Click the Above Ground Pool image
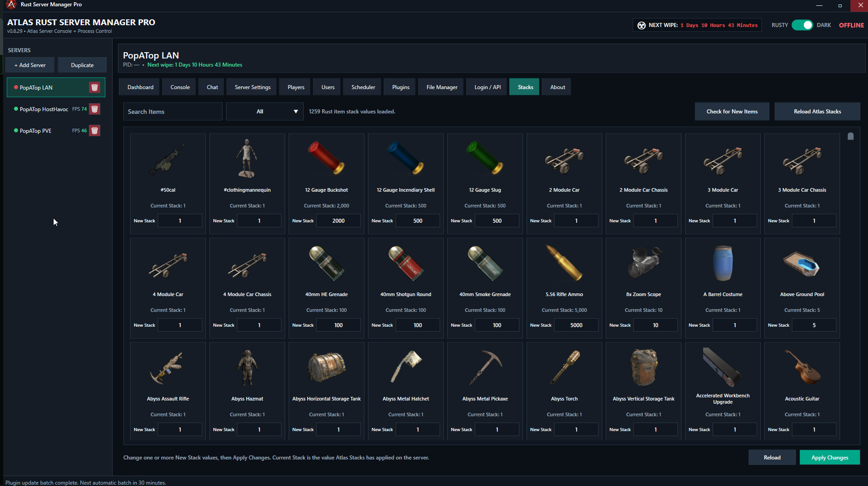 pyautogui.click(x=802, y=264)
